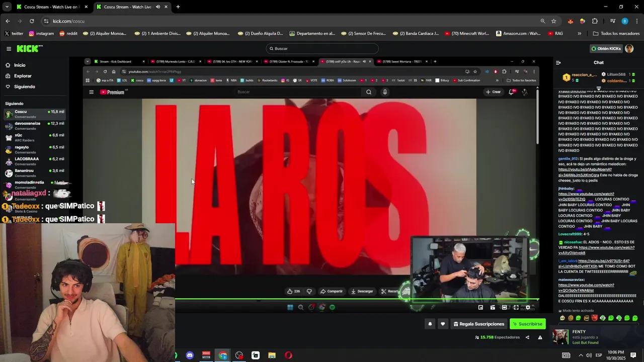Reload the kick.com page

click(32, 21)
